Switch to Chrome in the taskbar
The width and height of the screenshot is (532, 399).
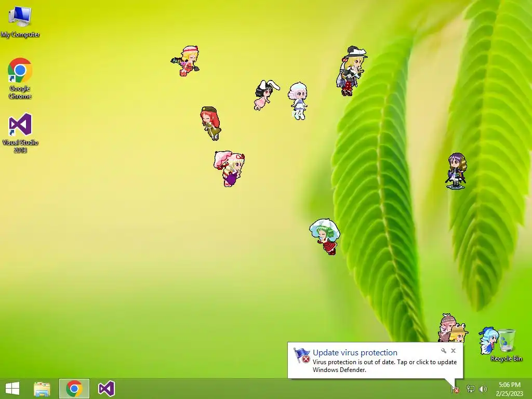(x=74, y=389)
